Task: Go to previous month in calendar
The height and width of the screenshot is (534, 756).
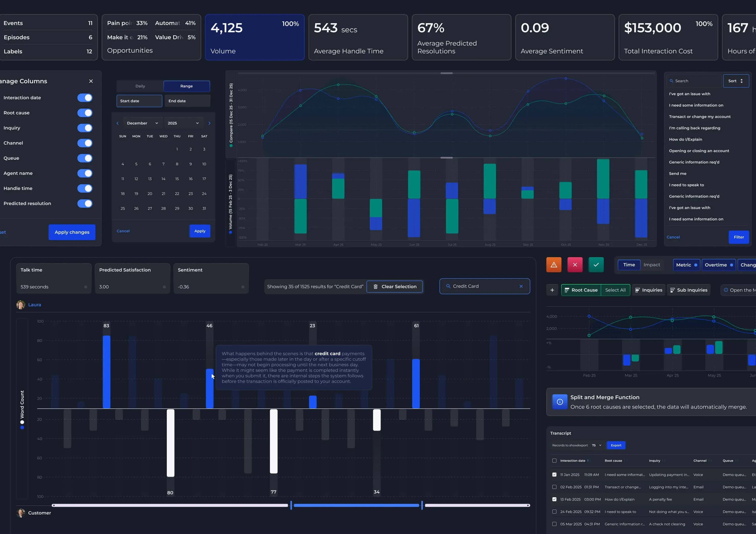Action: tap(117, 123)
